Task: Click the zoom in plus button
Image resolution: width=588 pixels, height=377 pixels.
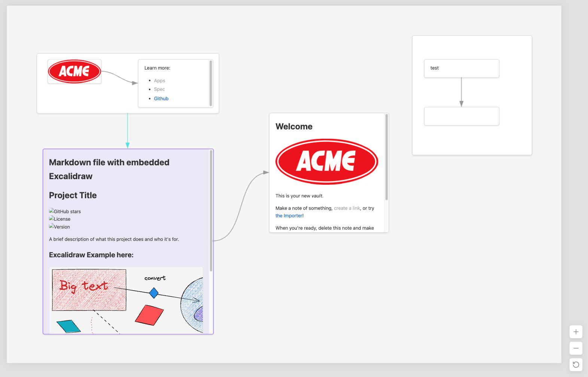Action: click(x=576, y=332)
